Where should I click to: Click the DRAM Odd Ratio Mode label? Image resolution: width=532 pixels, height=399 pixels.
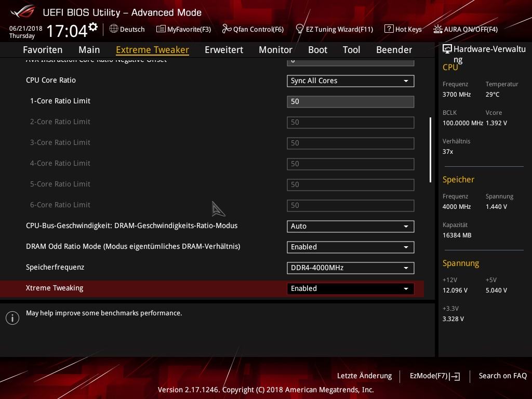(133, 247)
